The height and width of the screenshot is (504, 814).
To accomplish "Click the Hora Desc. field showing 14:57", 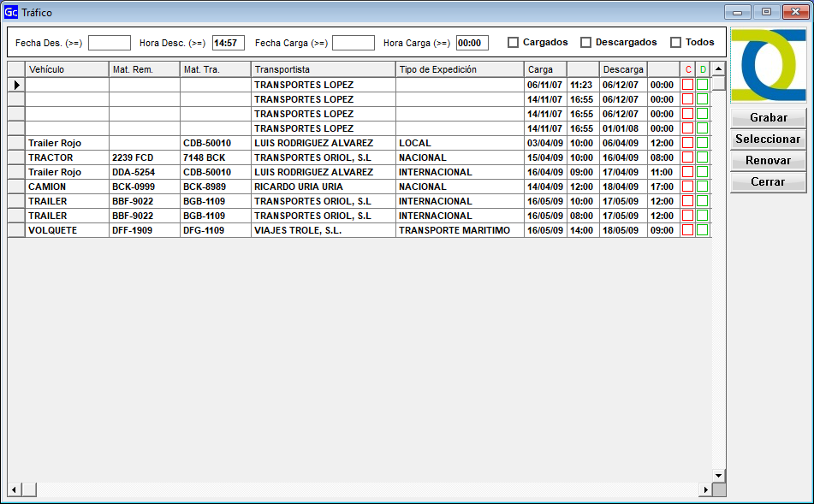I will [229, 43].
